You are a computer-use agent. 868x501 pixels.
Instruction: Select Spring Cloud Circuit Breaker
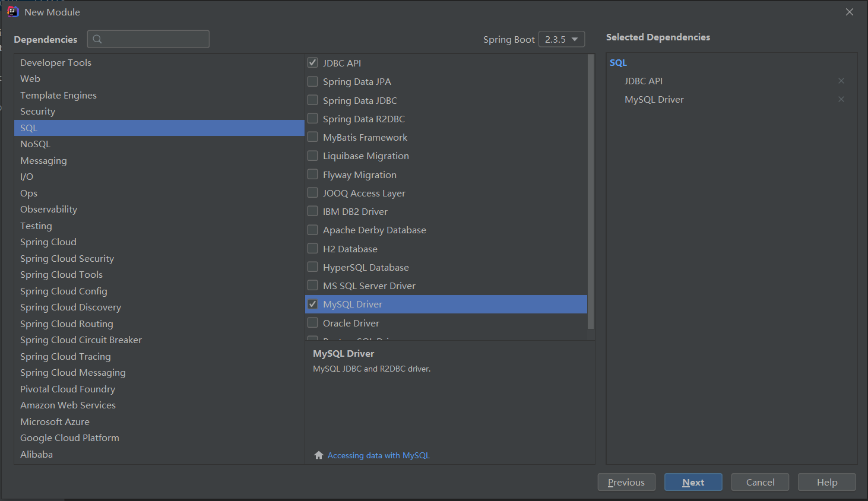pos(159,340)
